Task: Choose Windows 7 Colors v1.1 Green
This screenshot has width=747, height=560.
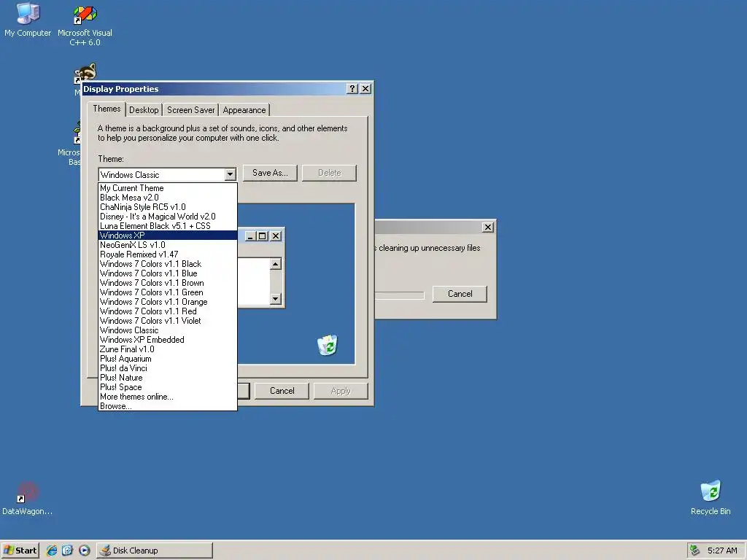Action: pyautogui.click(x=168, y=293)
